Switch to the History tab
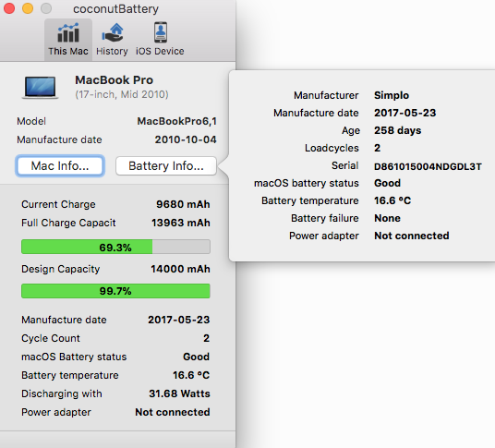Screen dimensions: 495x448 point(112,40)
